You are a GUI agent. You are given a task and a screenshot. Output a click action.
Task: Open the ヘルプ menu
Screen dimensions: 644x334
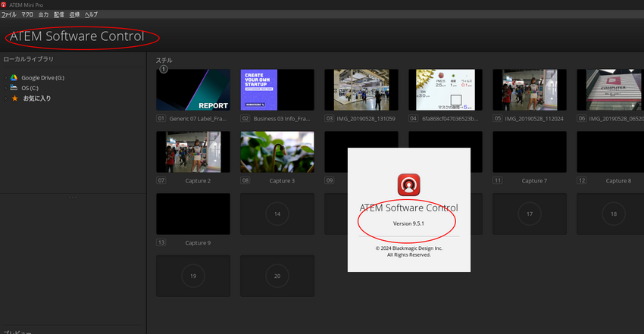[x=91, y=14]
